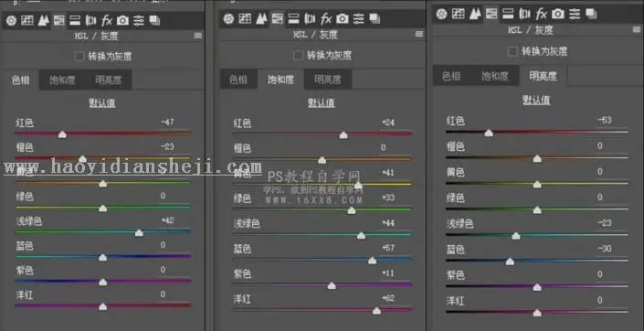Click the 红色 hue slider handle at -47
The height and width of the screenshot is (331, 644).
tap(62, 134)
